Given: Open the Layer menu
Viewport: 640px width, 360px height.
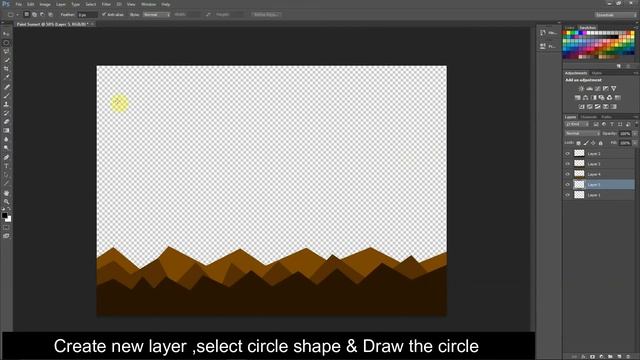Looking at the screenshot, I should pos(61,4).
